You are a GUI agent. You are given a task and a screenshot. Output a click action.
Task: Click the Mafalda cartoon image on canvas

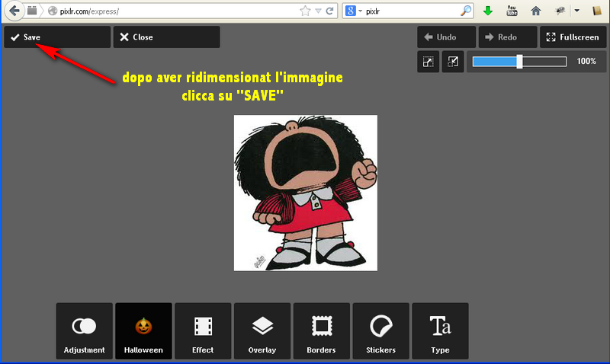[x=306, y=193]
